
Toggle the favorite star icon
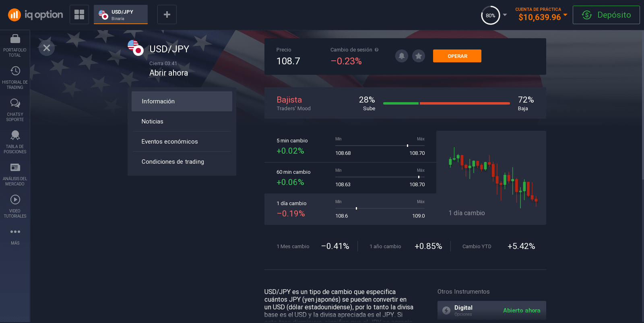419,56
